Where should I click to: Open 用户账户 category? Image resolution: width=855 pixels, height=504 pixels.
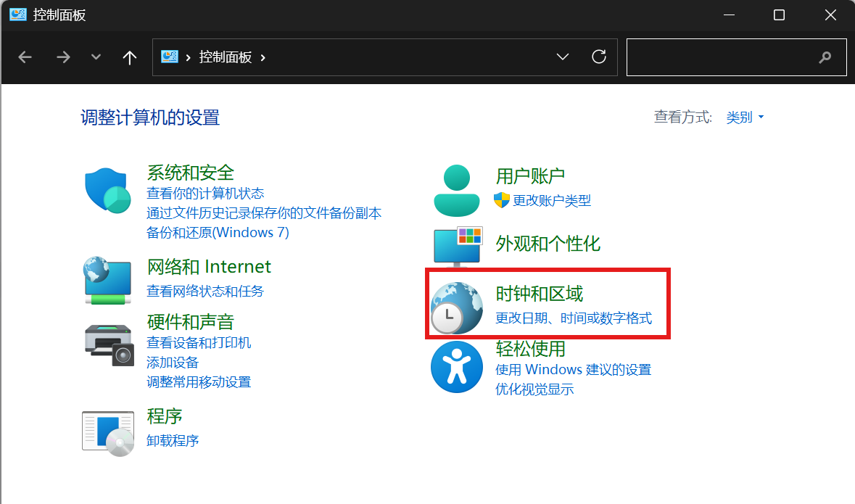(530, 176)
